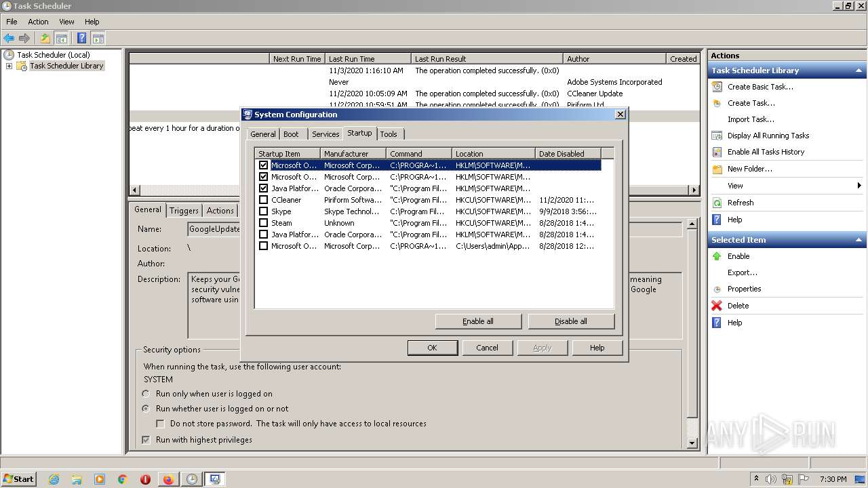Enable Microsoft O... item disabled 8/28/2018 12
This screenshot has width=868, height=488.
pos(264,246)
